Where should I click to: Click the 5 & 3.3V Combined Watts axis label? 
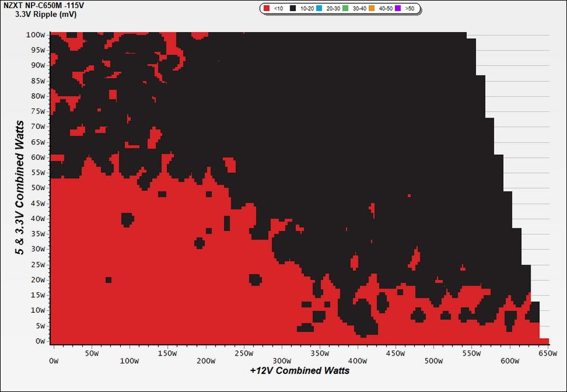coord(20,187)
